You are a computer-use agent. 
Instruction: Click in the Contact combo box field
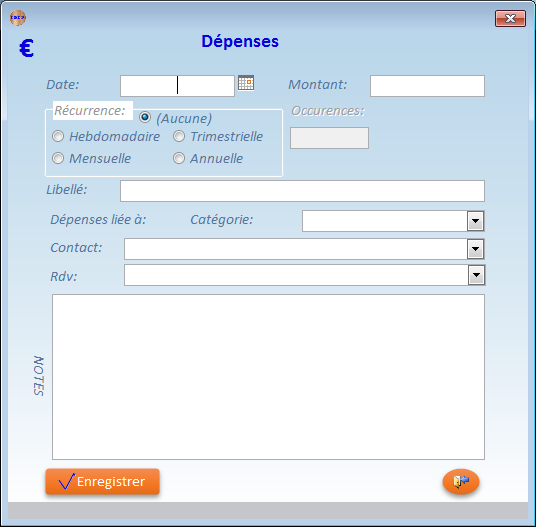coord(296,249)
